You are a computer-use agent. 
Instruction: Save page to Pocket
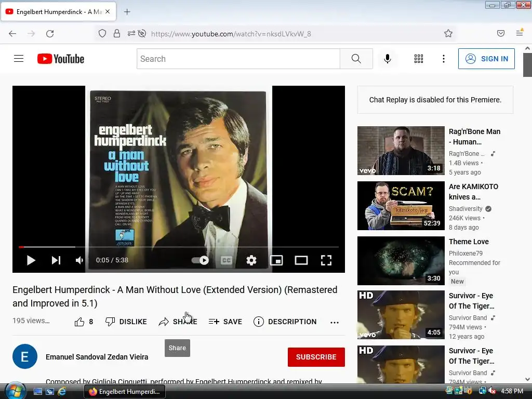pos(500,33)
